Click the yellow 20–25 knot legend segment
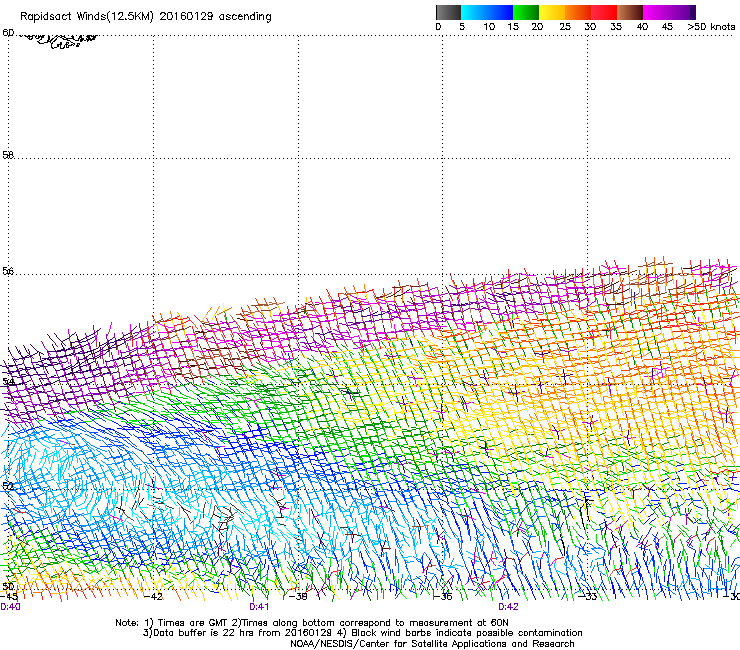Screen dimensions: 740x650 (x=552, y=12)
